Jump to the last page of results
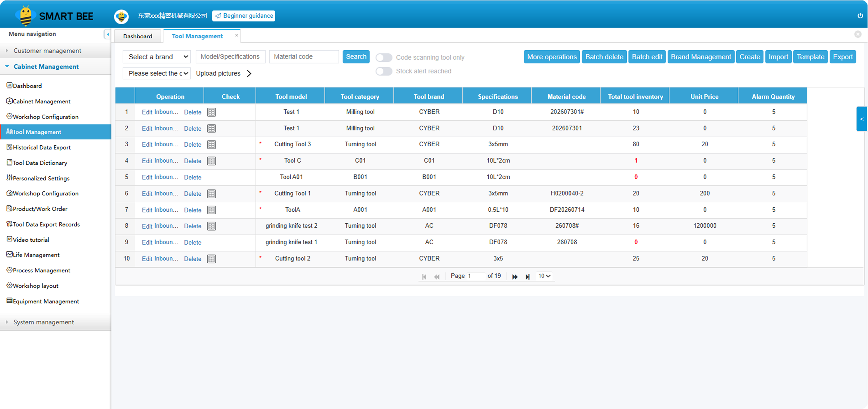This screenshot has height=409, width=868. [x=528, y=276]
